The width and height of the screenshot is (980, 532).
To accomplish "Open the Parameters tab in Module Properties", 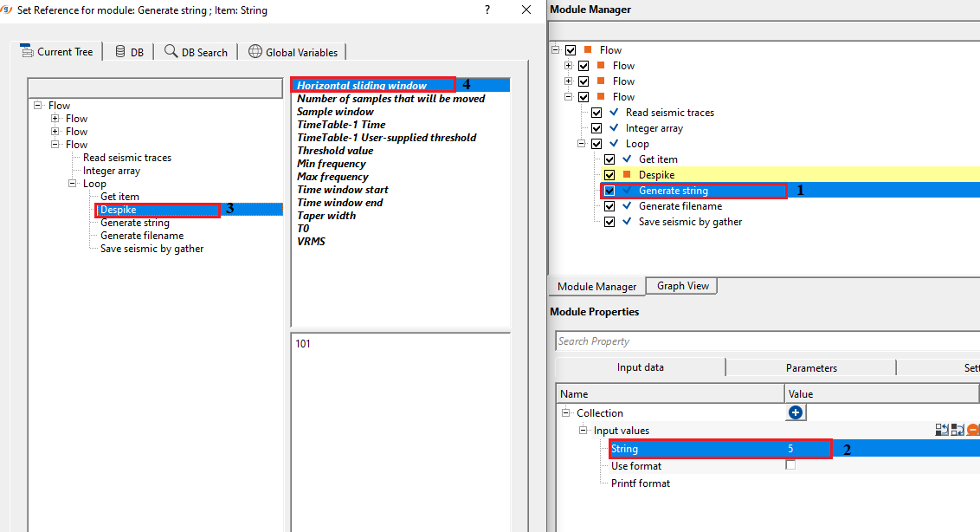I will tap(810, 367).
